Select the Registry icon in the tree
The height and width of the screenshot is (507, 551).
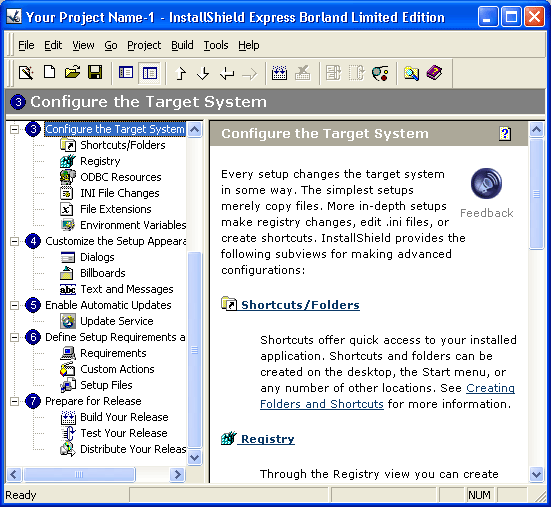point(67,161)
